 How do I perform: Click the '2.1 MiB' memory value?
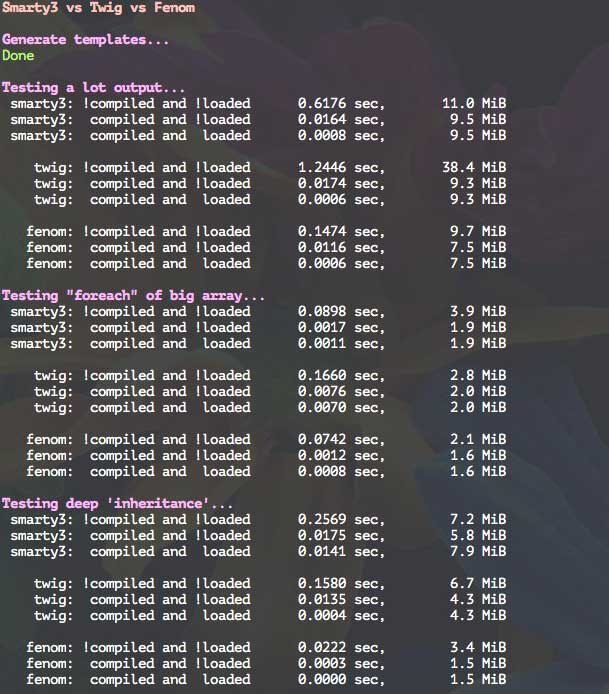[478, 440]
